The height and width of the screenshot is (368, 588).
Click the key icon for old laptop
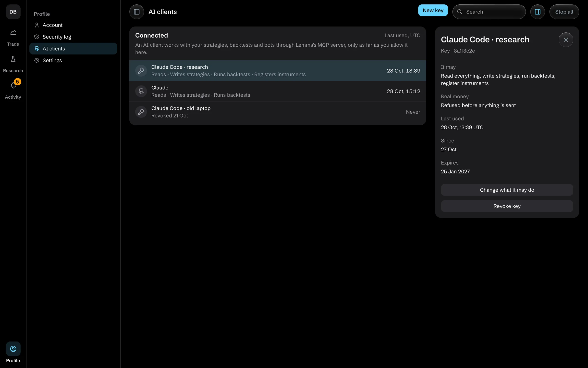(141, 112)
